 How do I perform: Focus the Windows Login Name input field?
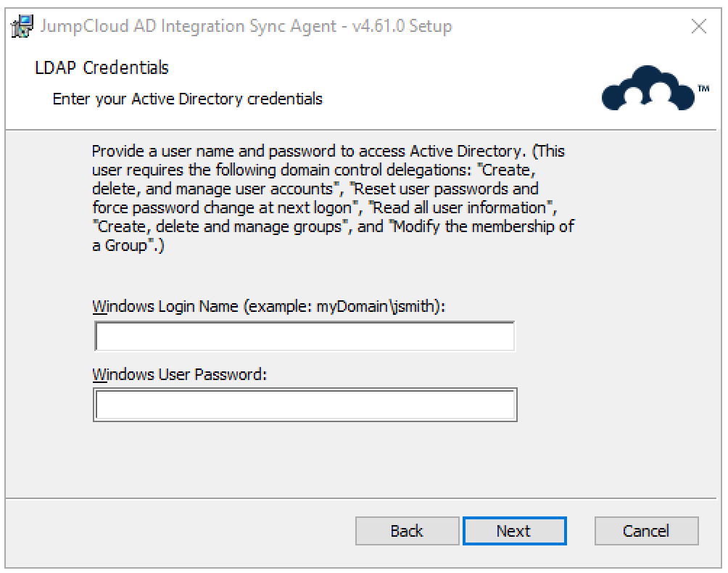(x=305, y=337)
